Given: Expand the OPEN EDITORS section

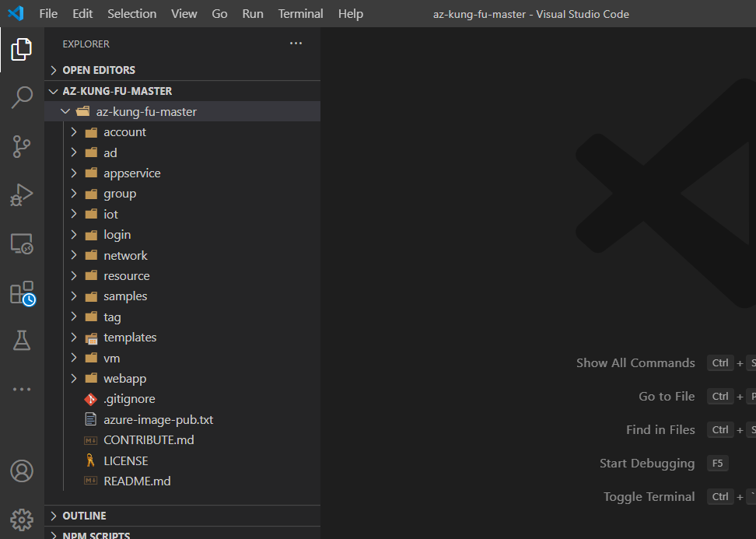Looking at the screenshot, I should point(99,70).
